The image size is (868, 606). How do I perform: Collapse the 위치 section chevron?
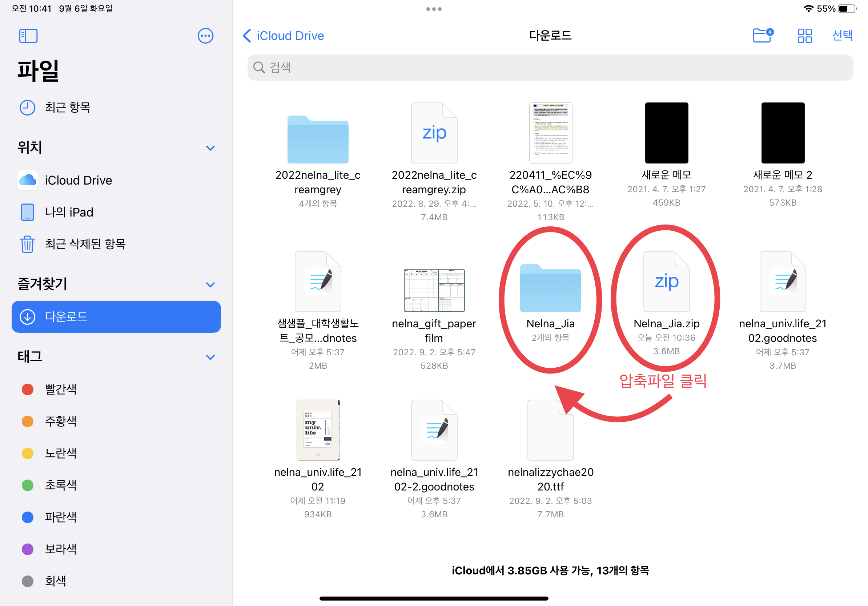[x=210, y=148]
